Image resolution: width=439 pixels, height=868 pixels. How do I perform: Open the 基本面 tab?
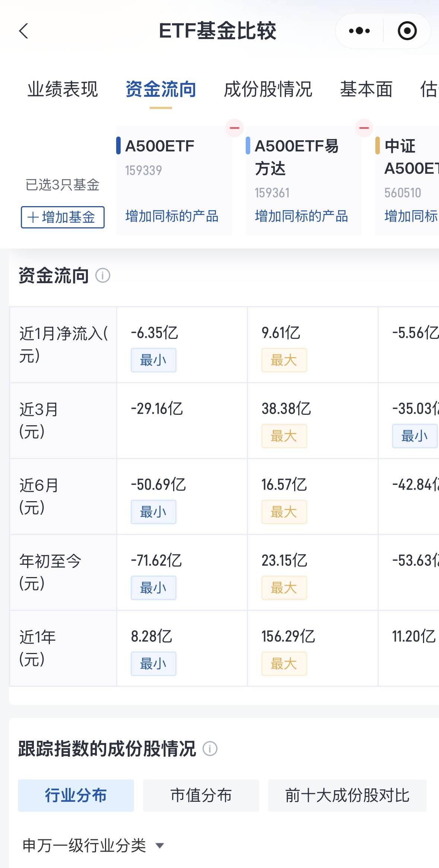click(x=366, y=89)
